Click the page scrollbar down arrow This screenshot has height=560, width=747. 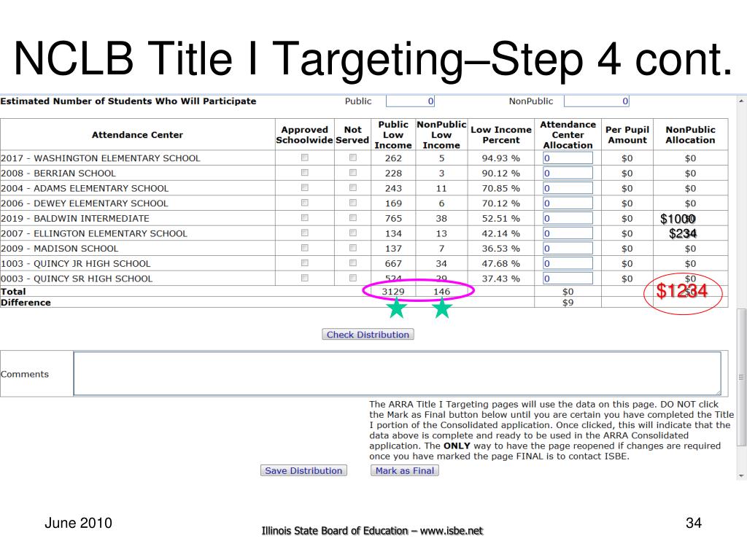pyautogui.click(x=741, y=475)
